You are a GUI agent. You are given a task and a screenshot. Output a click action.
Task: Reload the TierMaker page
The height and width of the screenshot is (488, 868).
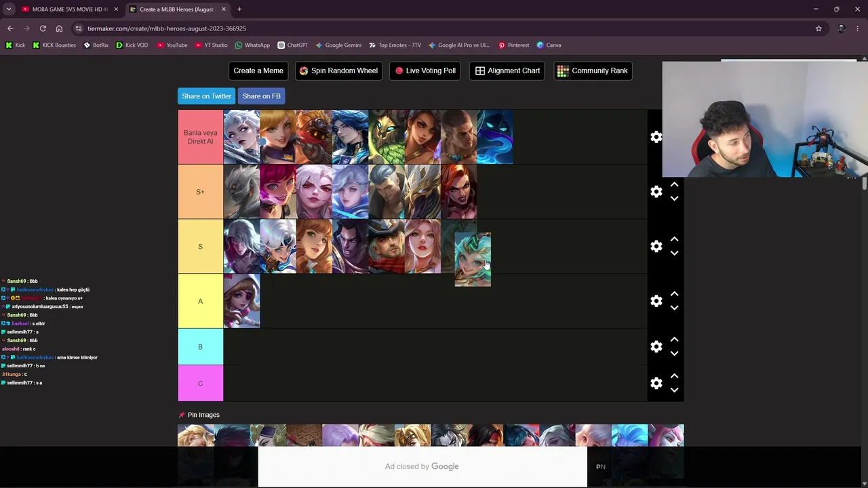point(43,28)
